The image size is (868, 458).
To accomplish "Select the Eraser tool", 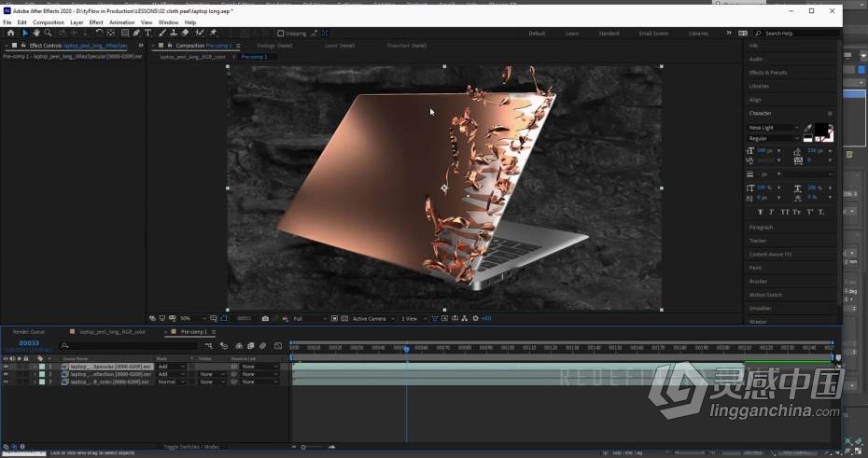I will point(186,34).
